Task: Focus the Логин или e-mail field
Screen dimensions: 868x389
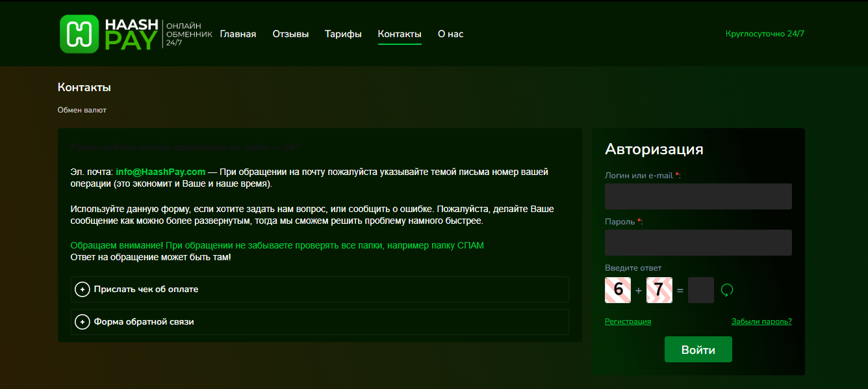Action: point(698,196)
